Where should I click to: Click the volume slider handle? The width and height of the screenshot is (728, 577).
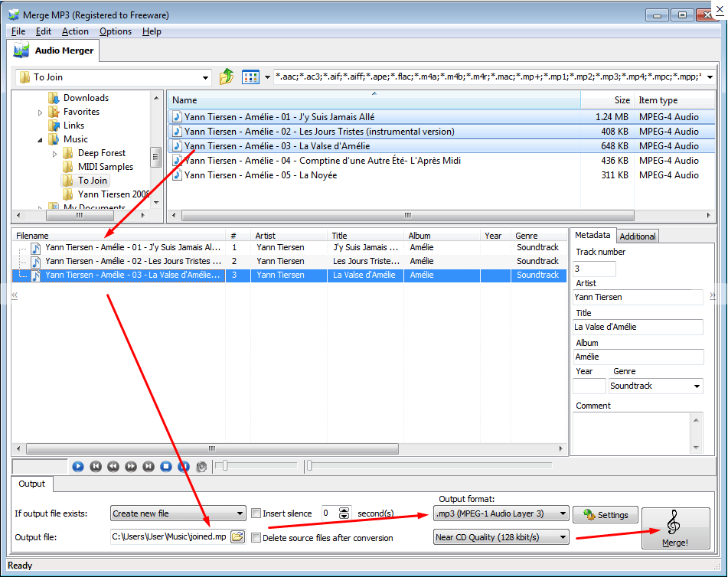point(225,465)
